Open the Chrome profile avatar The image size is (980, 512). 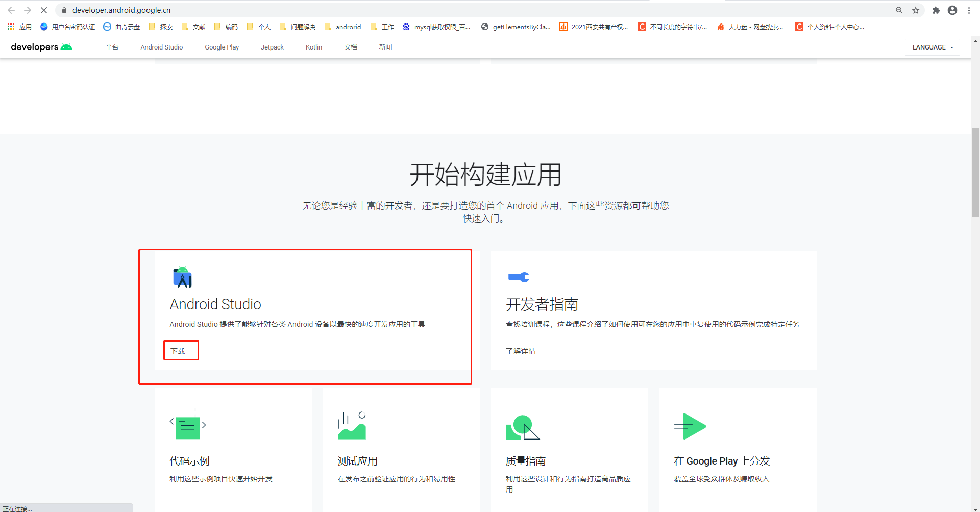tap(952, 10)
